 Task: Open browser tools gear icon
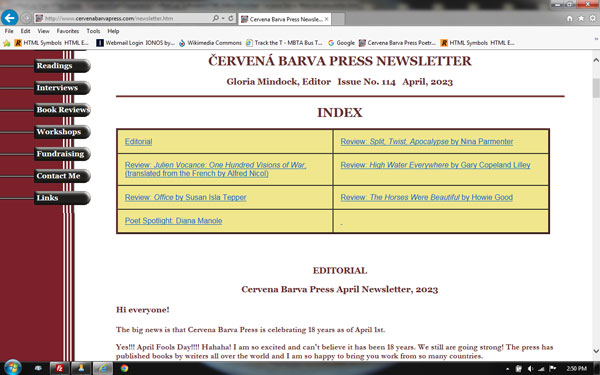593,18
